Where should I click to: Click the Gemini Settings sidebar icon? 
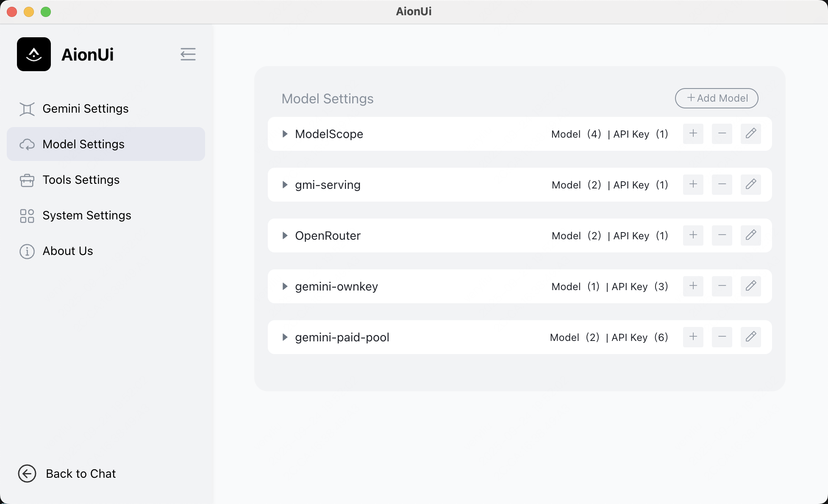[x=27, y=109]
